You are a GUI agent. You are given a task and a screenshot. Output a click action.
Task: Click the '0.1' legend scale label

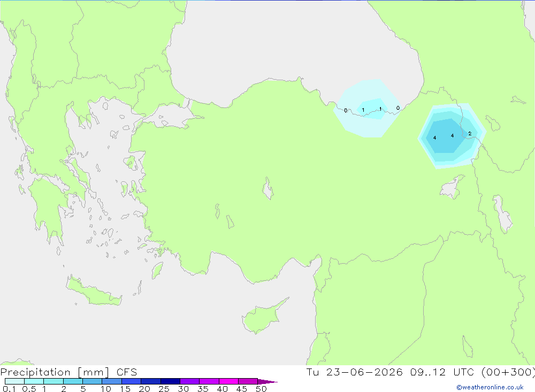9,389
